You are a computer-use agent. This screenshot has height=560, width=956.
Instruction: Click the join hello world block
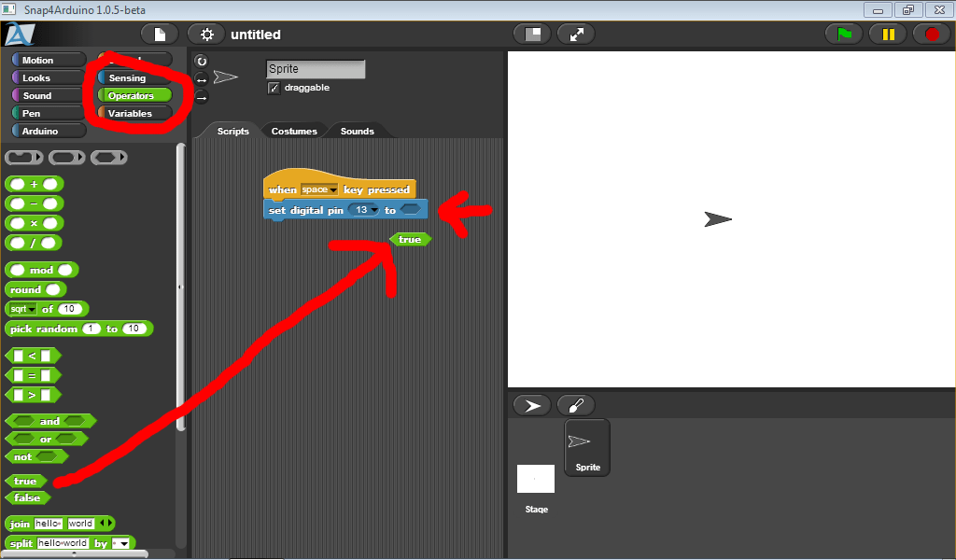[60, 524]
